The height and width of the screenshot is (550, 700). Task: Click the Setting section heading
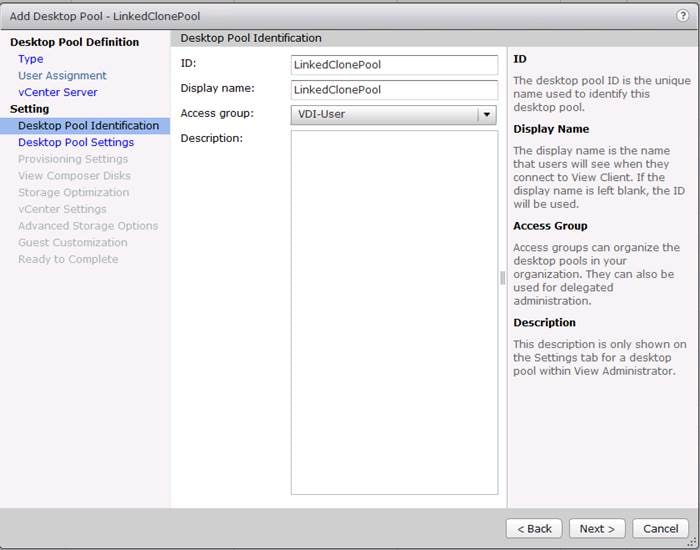(x=29, y=109)
